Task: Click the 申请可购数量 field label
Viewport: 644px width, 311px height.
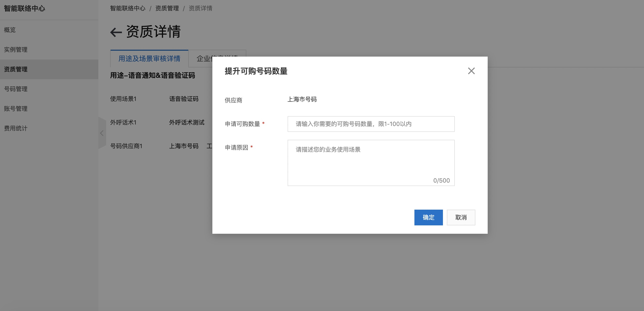Action: (x=242, y=124)
